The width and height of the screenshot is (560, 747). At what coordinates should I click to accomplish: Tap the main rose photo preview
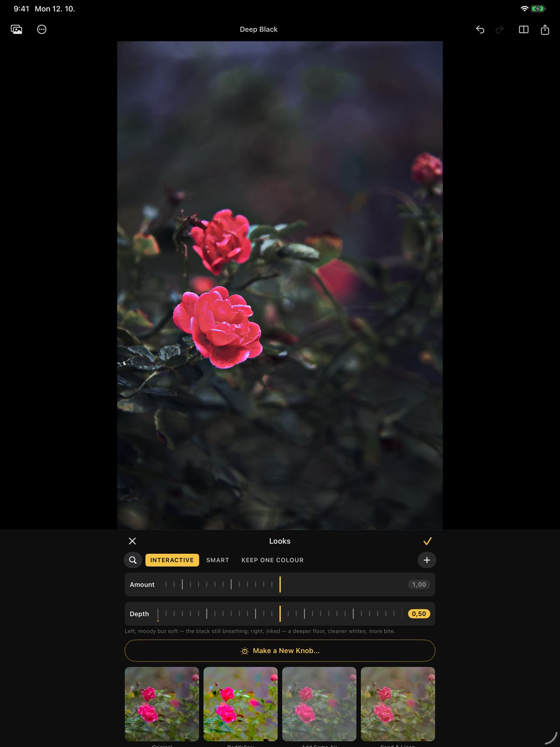(x=280, y=285)
